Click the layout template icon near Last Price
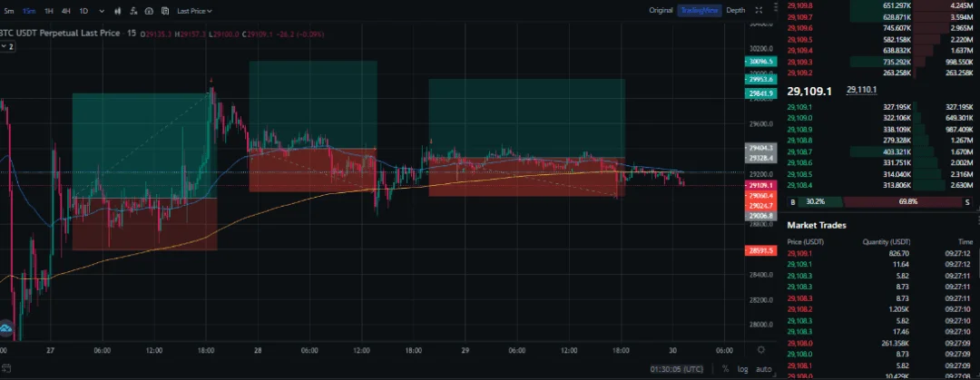The image size is (980, 380). pyautogui.click(x=165, y=11)
